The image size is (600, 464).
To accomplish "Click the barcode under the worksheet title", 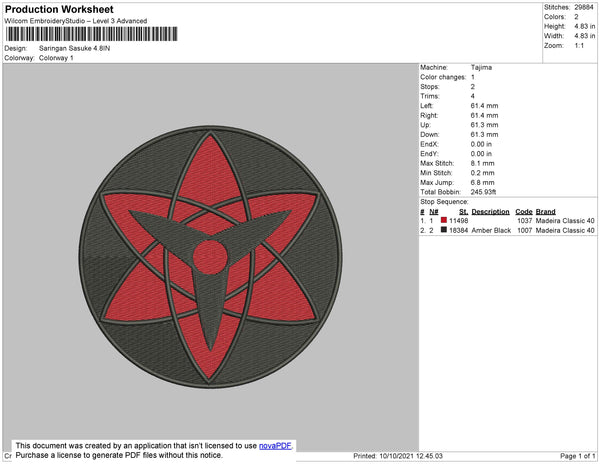I will 91,34.
